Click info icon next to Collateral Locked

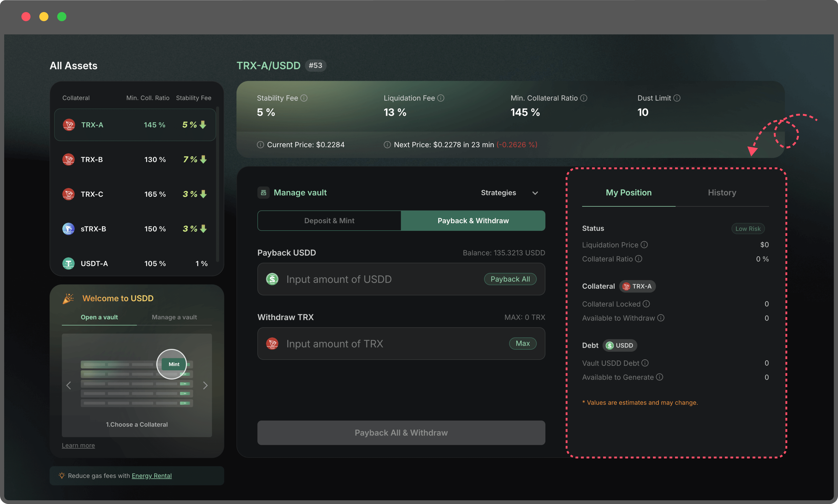(646, 304)
